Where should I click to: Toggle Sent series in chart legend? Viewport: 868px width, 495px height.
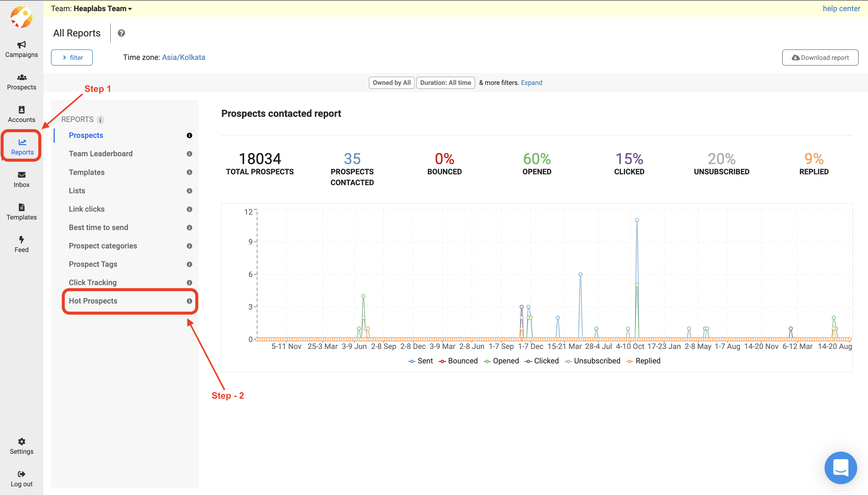(420, 361)
